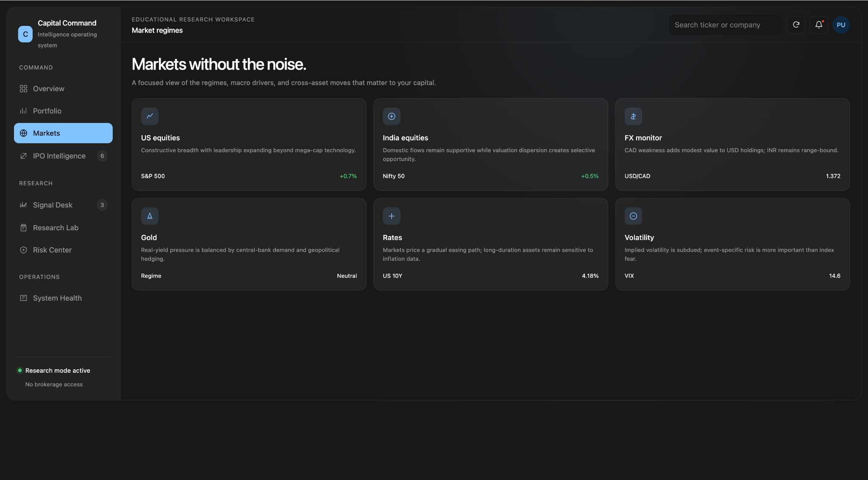Click the green Research mode active dot
Viewport: 868px width, 480px height.
point(19,370)
